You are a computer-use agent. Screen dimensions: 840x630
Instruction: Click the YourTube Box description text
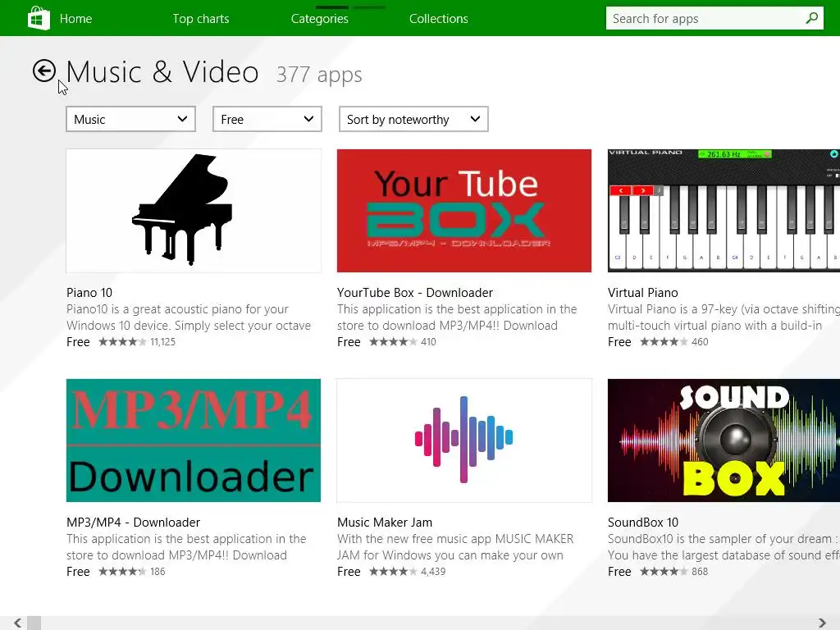pos(457,317)
